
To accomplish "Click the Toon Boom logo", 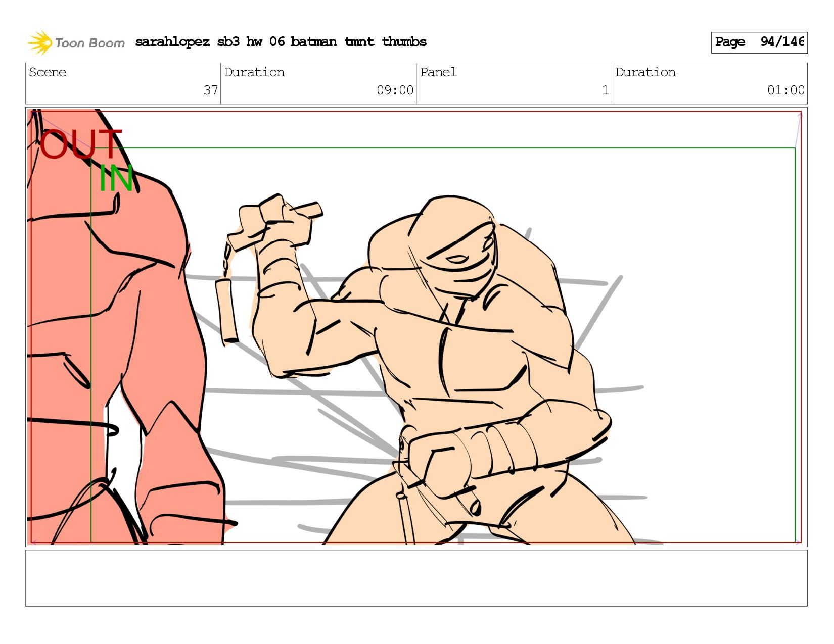I will click(76, 42).
